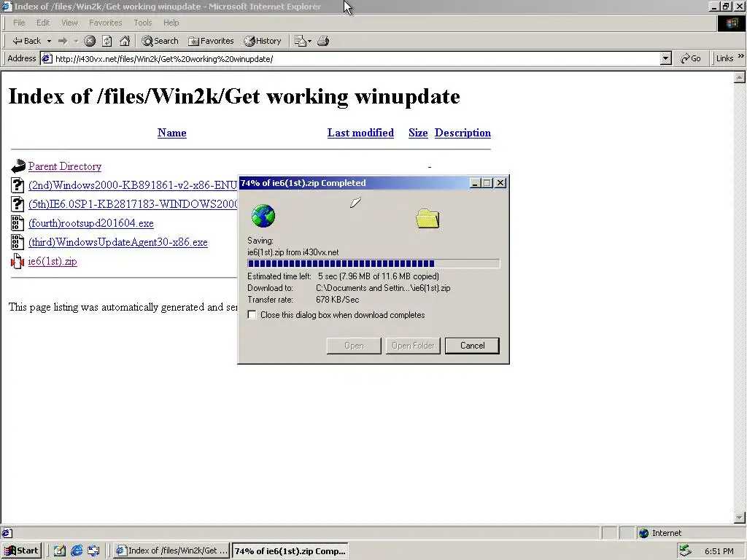Click page scrollbar down arrow
Image resolution: width=747 pixels, height=560 pixels.
[740, 517]
